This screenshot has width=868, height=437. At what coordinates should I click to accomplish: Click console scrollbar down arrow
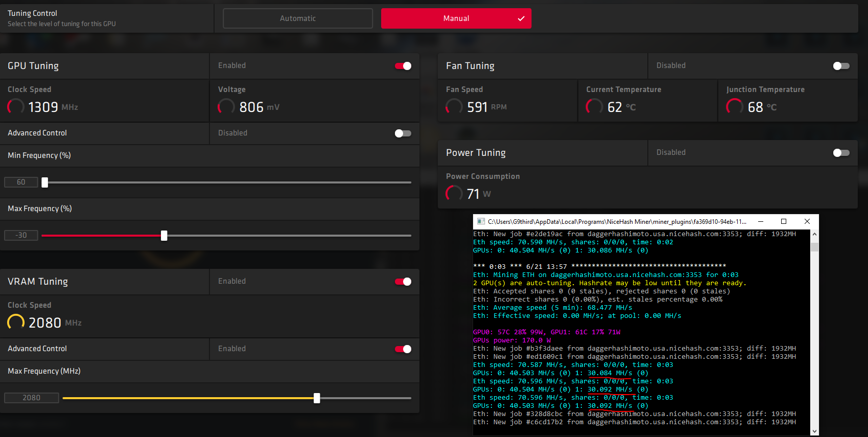(x=814, y=431)
